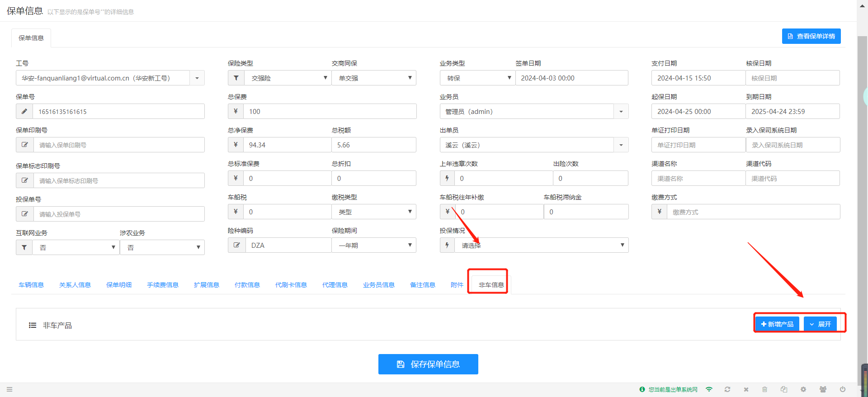Expand the 出单员 溪云 dropdown arrow
The height and width of the screenshot is (397, 868).
(621, 145)
